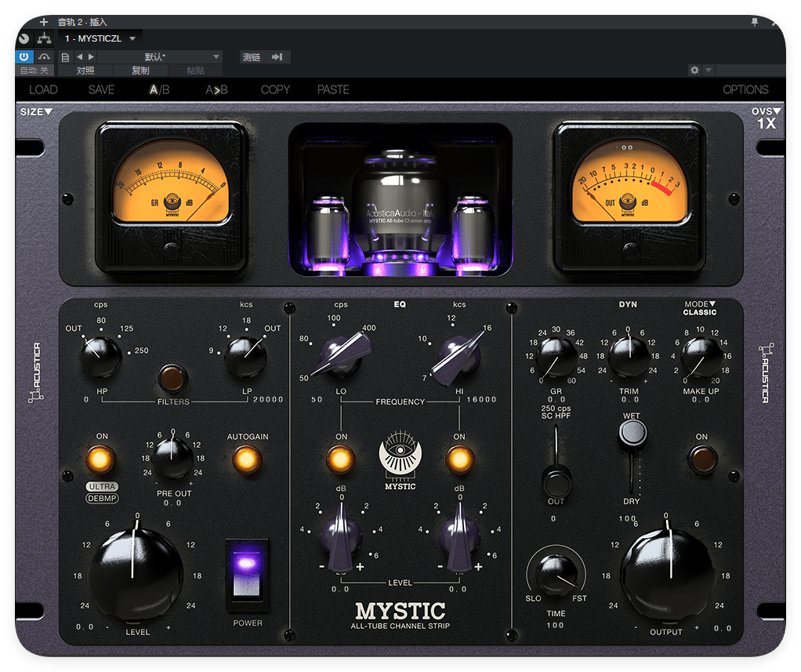Pin the plugin window with the pin icon
Viewport: 801px width, 672px height.
(x=755, y=22)
